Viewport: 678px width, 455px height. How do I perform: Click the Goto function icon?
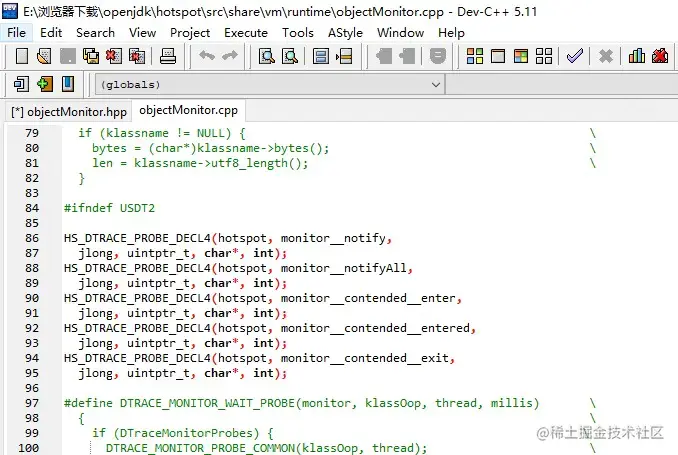click(321, 56)
